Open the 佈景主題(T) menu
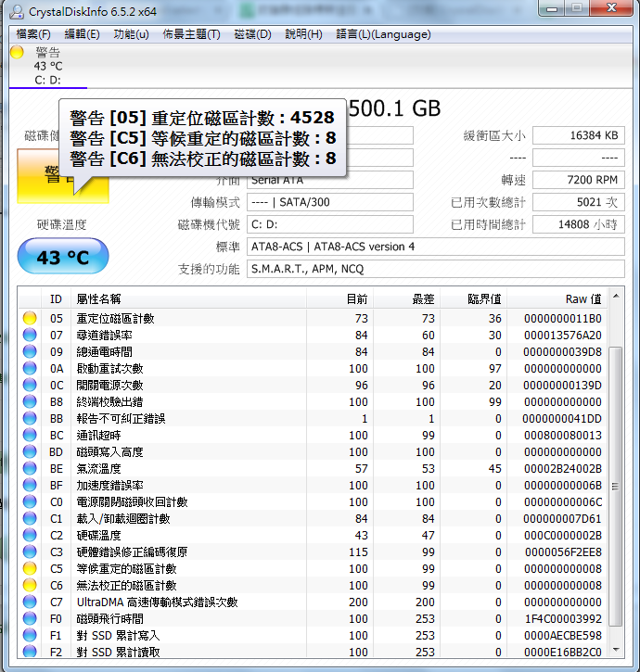This screenshot has height=672, width=640. (191, 34)
